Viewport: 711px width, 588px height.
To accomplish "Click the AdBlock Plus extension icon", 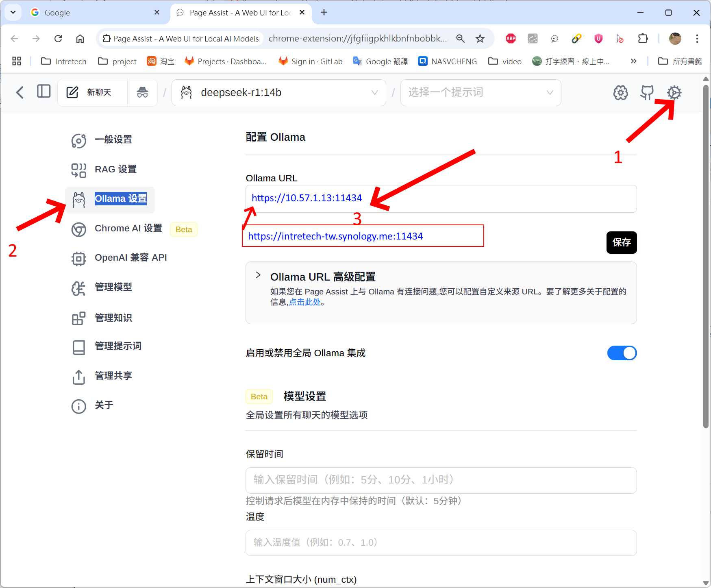I will 511,39.
